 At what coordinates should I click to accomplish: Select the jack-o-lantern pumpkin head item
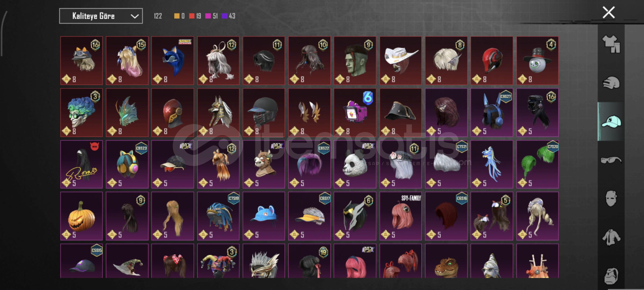pyautogui.click(x=81, y=216)
